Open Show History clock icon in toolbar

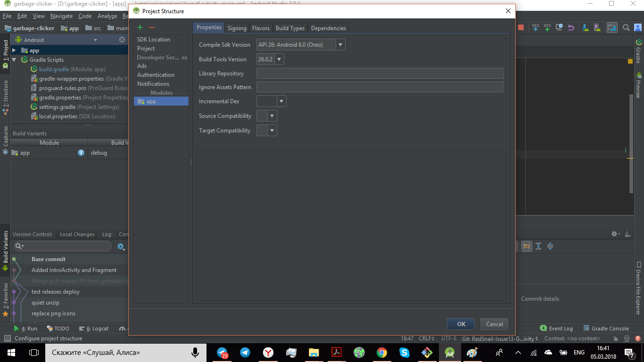click(560, 28)
